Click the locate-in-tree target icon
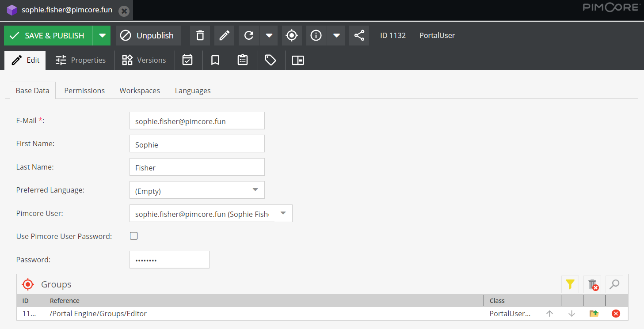This screenshot has width=644, height=329. click(292, 35)
